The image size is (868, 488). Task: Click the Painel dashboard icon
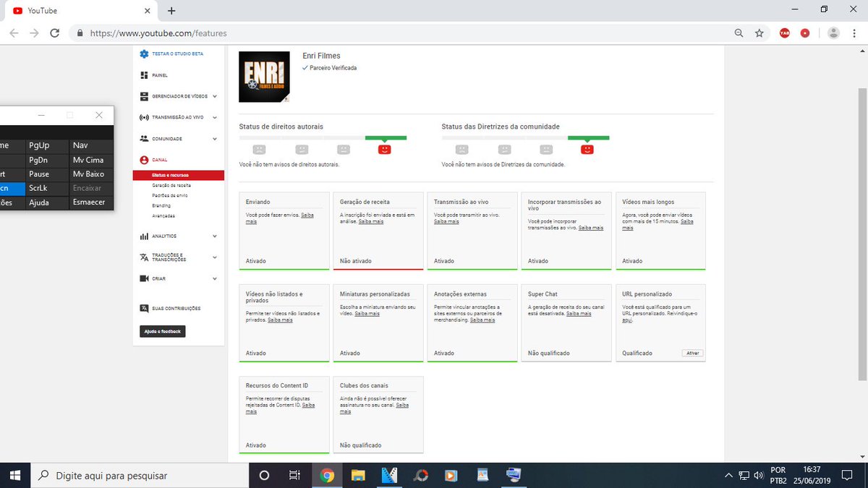(x=144, y=75)
